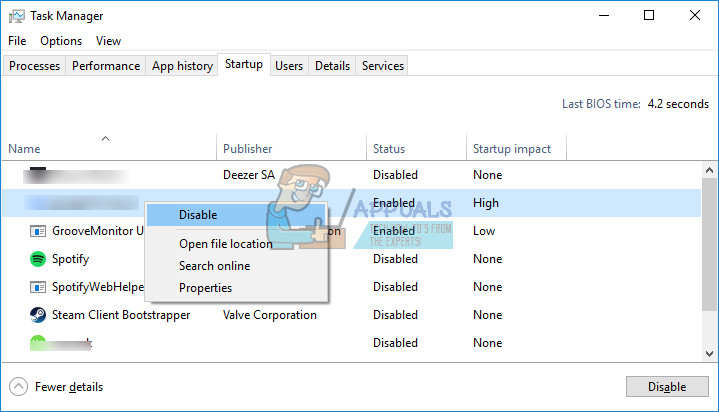Click Disabled status in Steam row
Viewport: 719px width, 412px height.
(395, 315)
